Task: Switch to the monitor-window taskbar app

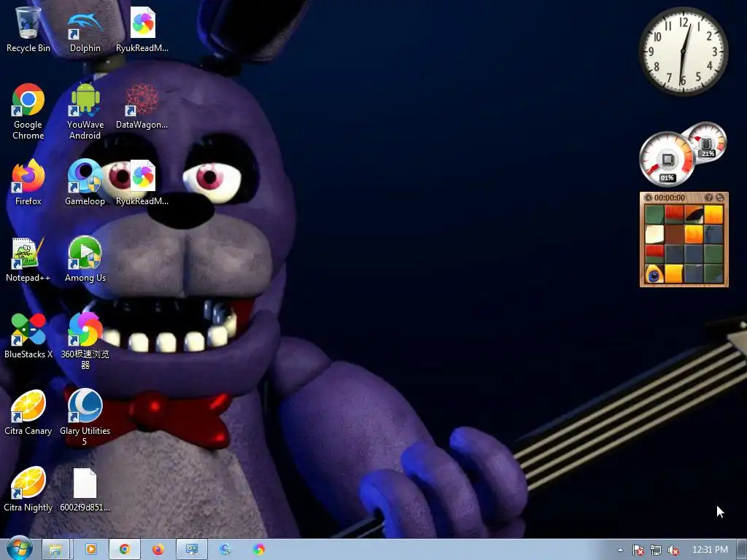Action: pyautogui.click(x=192, y=550)
